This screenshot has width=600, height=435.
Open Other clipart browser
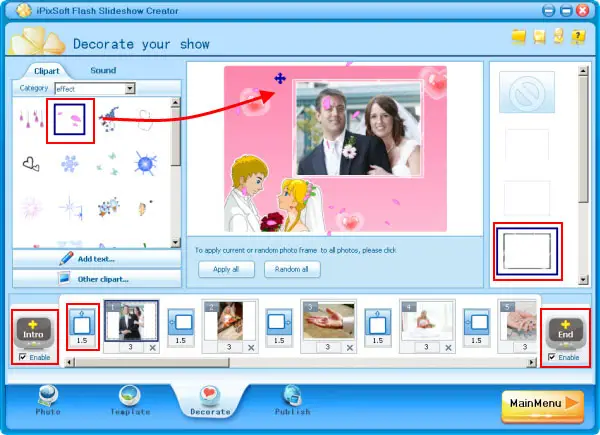(97, 279)
